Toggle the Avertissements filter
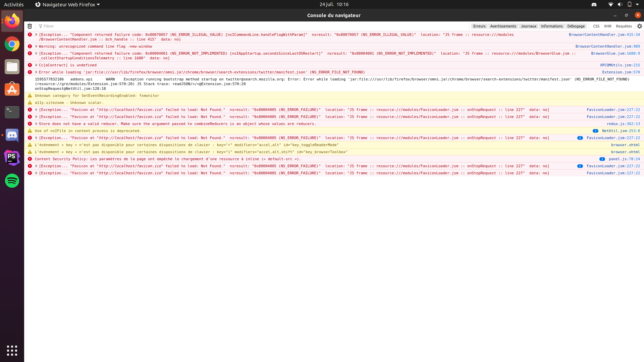This screenshot has height=362, width=644. tap(503, 26)
